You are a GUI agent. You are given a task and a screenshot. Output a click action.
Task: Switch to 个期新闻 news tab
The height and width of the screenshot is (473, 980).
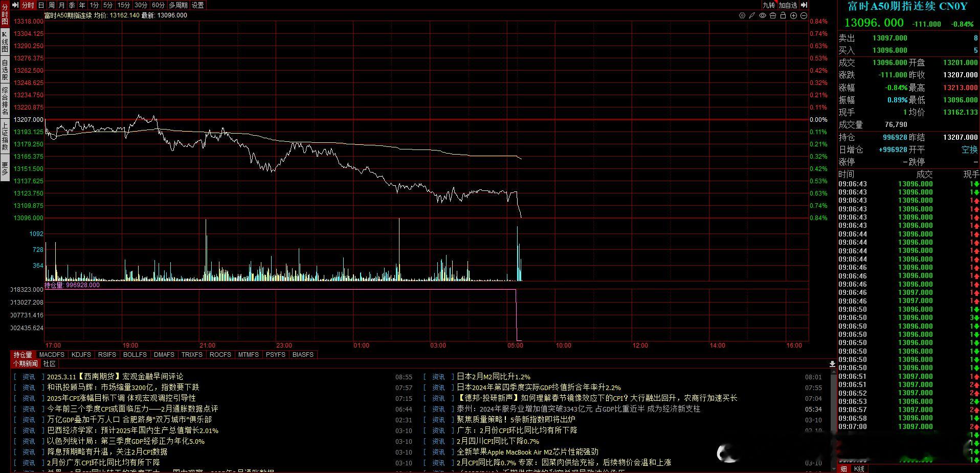(x=26, y=364)
